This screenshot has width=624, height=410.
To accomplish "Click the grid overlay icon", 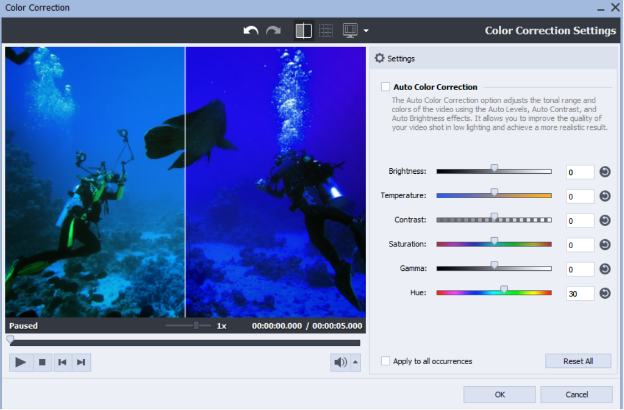I will (326, 31).
